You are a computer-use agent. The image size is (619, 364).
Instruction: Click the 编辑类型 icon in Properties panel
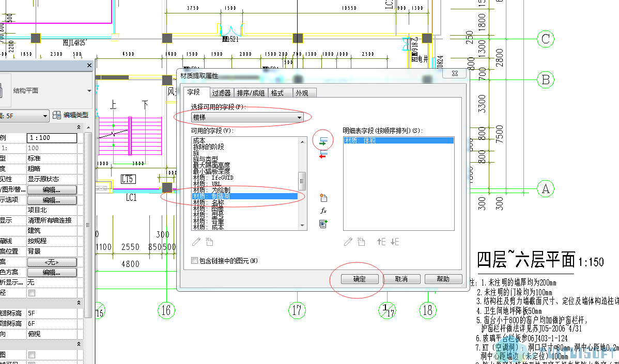point(56,115)
